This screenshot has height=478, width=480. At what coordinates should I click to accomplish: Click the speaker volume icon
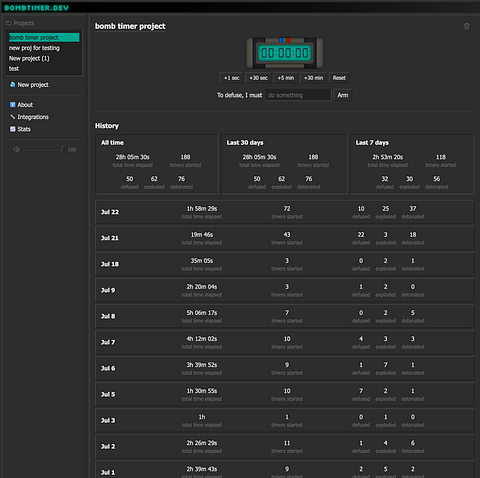[16, 149]
